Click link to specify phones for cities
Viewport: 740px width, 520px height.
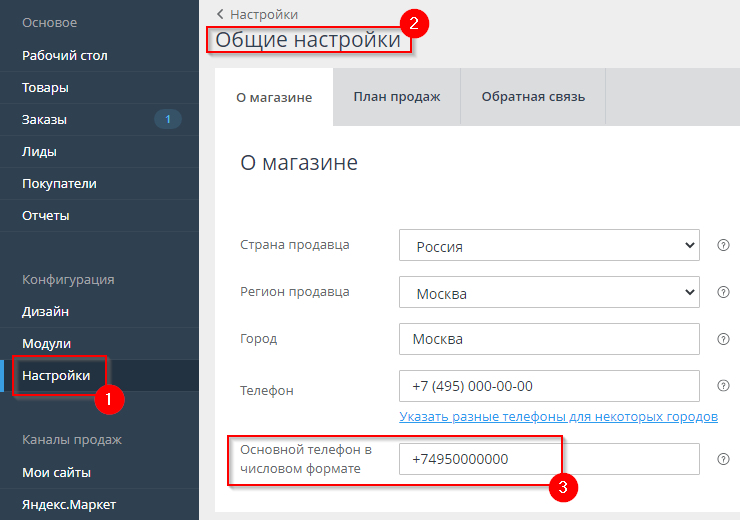558,416
